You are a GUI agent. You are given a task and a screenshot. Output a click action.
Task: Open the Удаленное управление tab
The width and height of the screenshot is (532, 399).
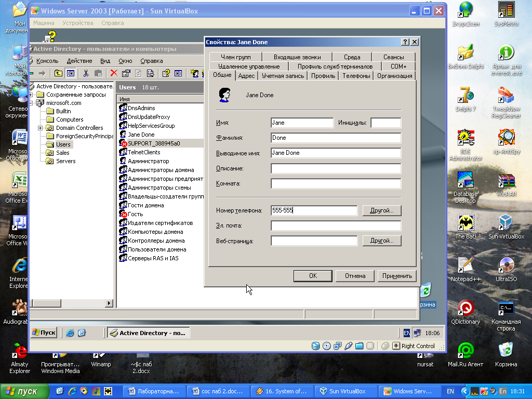click(249, 66)
